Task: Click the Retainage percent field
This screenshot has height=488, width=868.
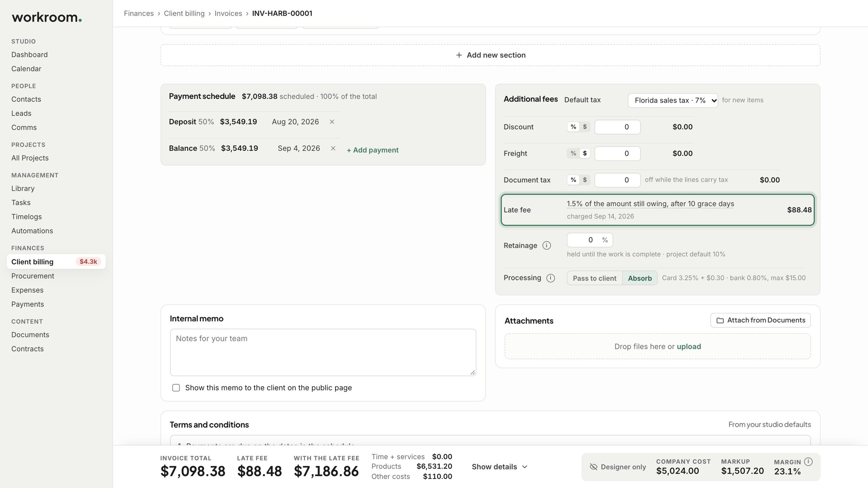Action: pos(590,240)
